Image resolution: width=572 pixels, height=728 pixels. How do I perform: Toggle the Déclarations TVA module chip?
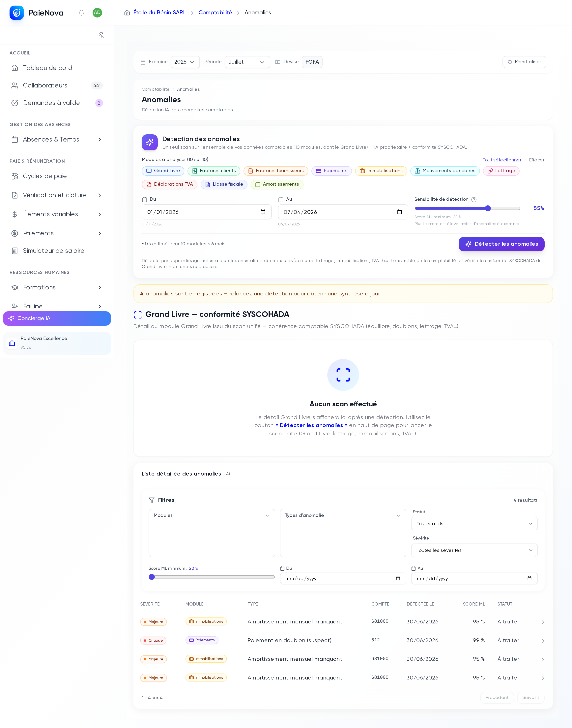point(169,184)
